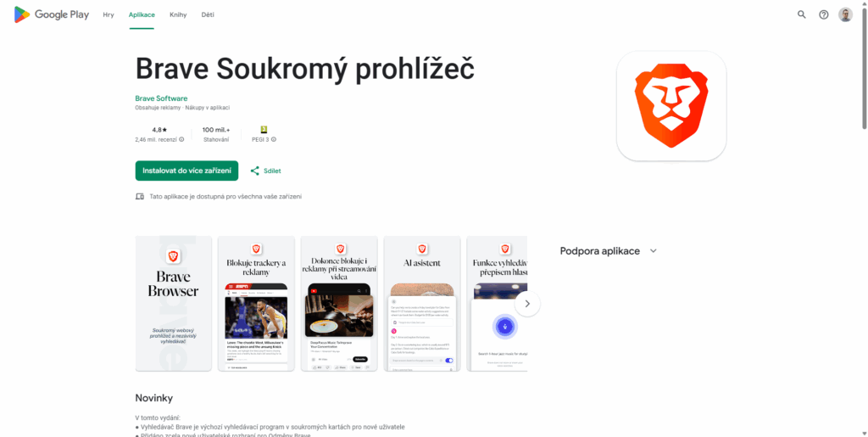Switch to the Hry tab

click(108, 15)
